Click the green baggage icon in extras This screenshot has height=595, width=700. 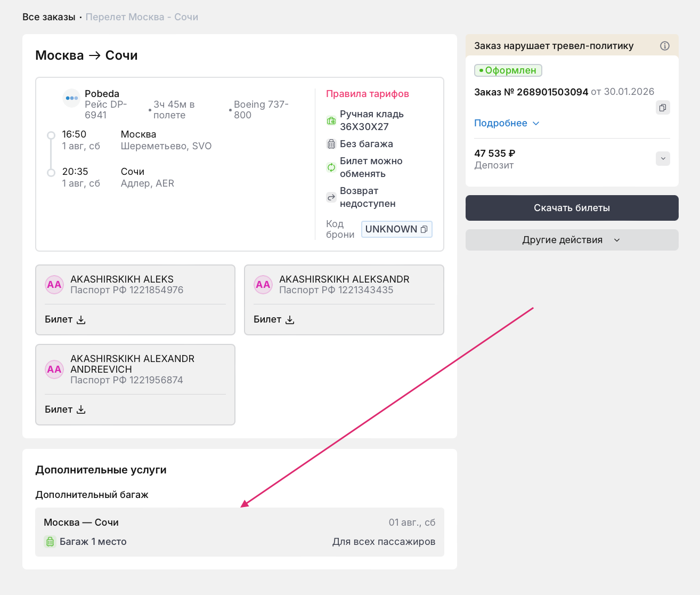pyautogui.click(x=50, y=542)
